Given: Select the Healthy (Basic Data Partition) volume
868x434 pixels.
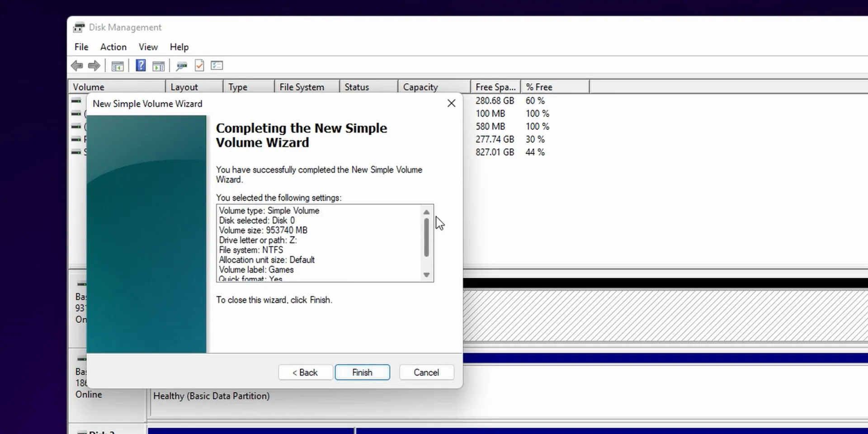Looking at the screenshot, I should (x=211, y=396).
